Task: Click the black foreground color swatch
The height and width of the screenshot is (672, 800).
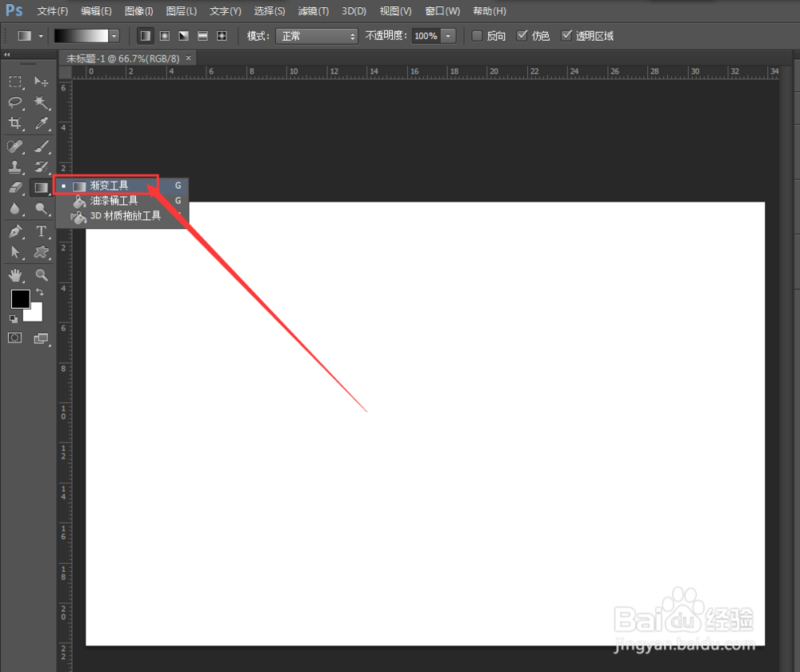Action: (21, 299)
